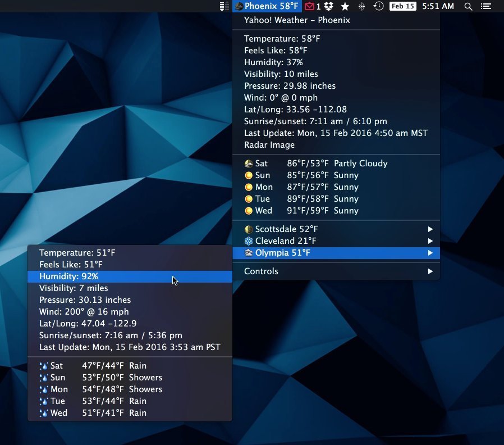Viewport: 504px width, 445px height.
Task: Select the Sat 86°F/53°F Partly Cloudy forecast
Action: point(336,164)
